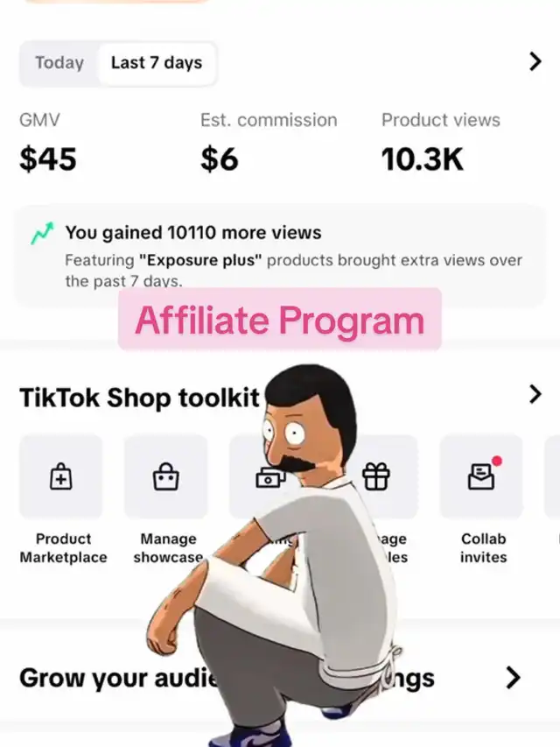View the $45 GMV figure
This screenshot has width=560, height=747.
click(48, 159)
